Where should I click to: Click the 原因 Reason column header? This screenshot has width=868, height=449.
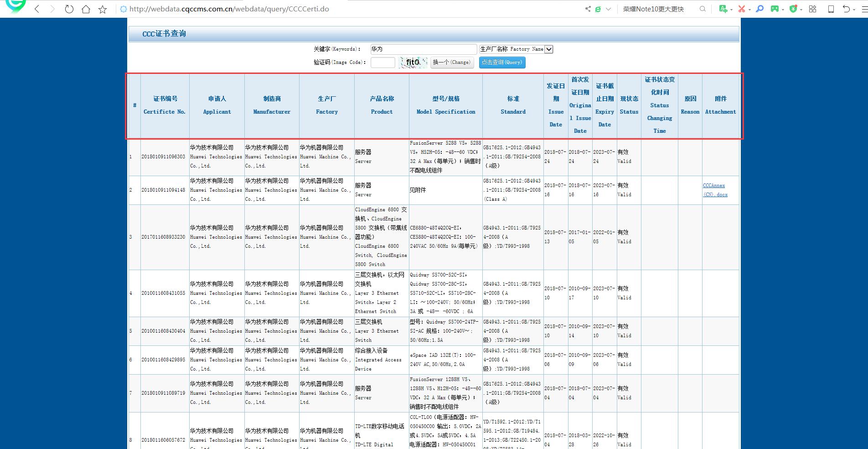tap(690, 105)
